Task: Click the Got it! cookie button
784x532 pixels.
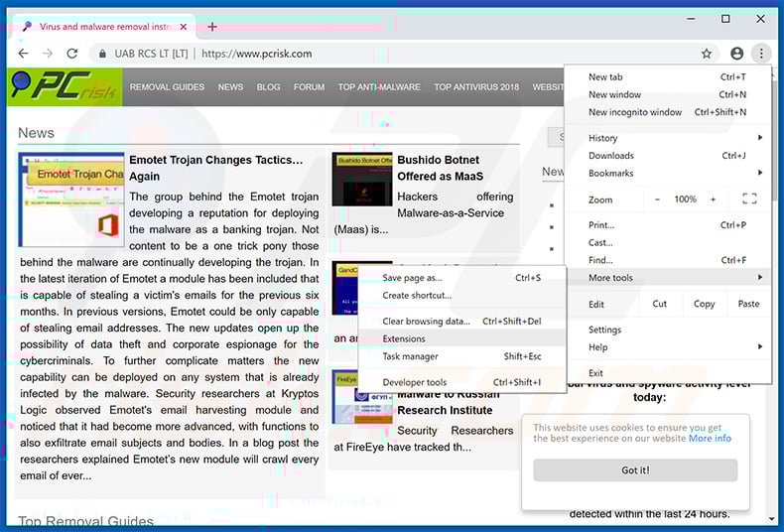Action: pyautogui.click(x=635, y=470)
